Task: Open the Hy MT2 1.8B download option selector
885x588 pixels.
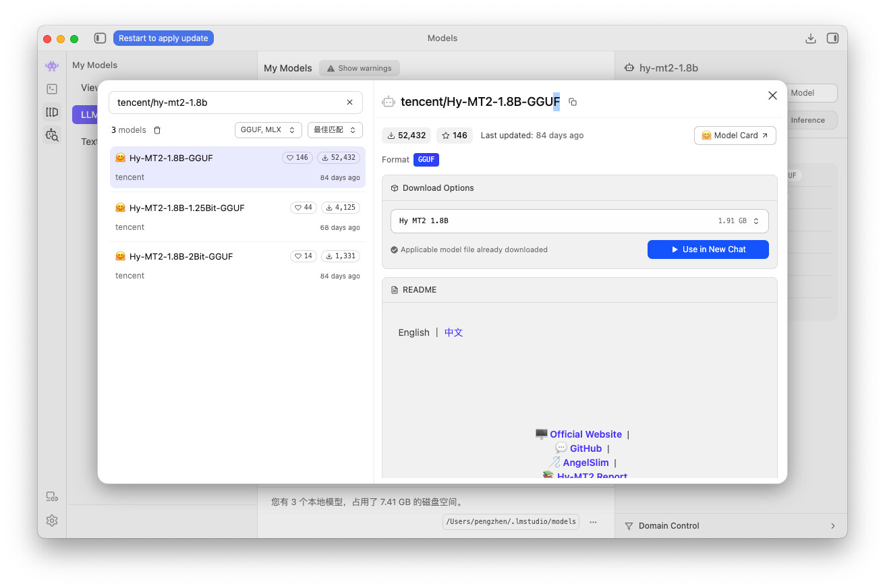Action: (x=579, y=221)
